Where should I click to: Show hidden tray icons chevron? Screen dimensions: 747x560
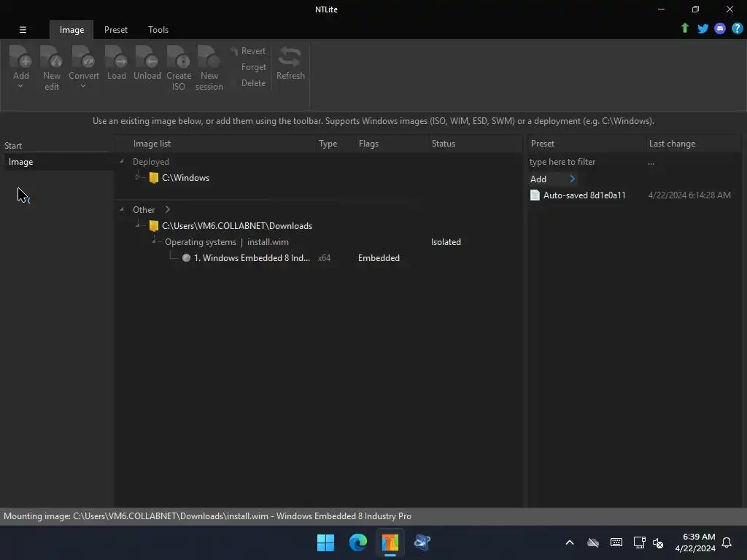click(x=569, y=542)
